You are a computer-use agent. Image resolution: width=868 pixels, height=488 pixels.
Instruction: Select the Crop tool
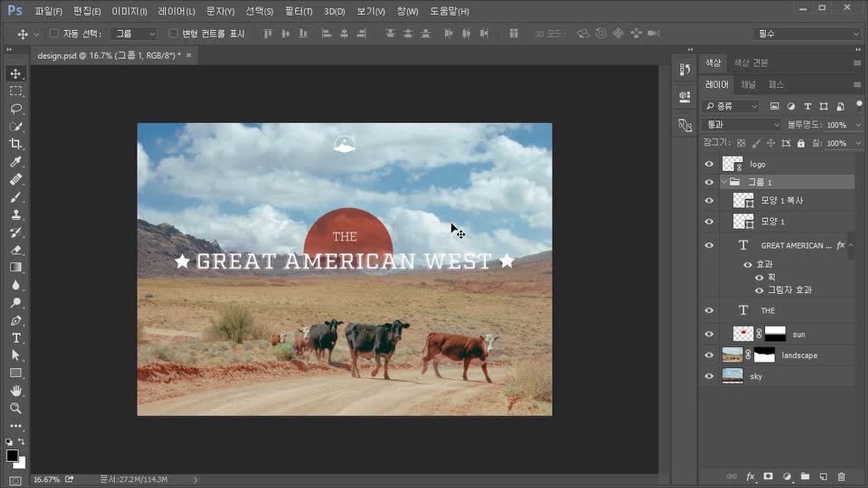tap(16, 144)
